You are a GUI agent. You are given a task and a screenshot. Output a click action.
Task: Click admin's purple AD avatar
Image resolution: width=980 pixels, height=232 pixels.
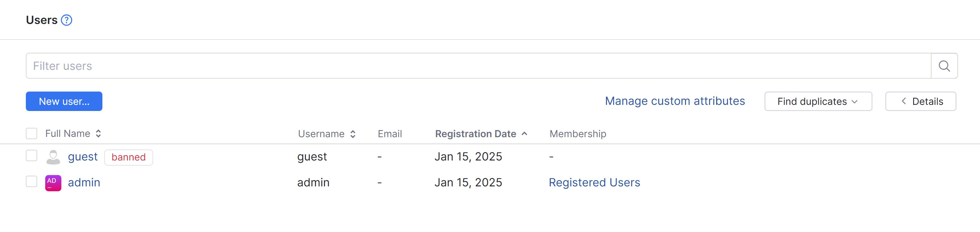(x=53, y=182)
